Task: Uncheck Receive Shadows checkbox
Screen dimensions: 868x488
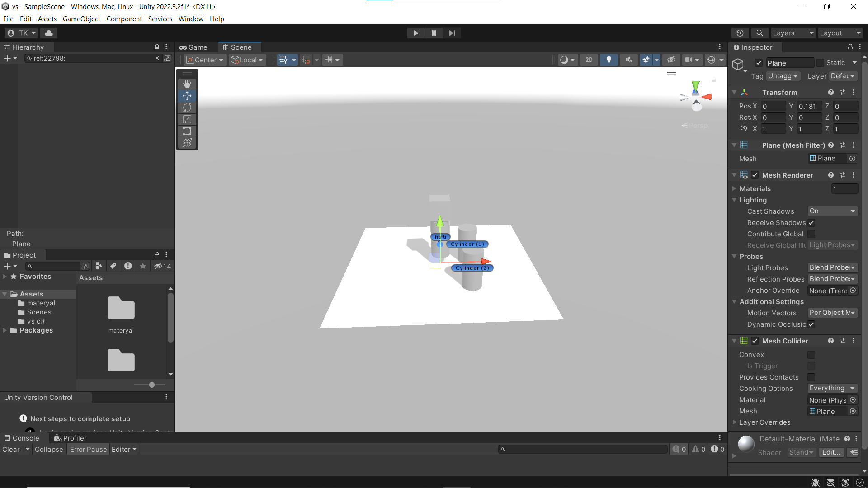Action: point(811,223)
